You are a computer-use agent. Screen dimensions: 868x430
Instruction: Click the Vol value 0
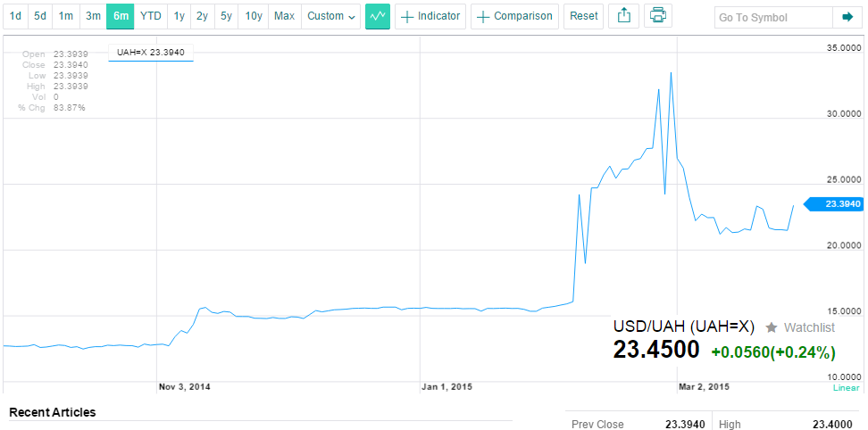[56, 96]
